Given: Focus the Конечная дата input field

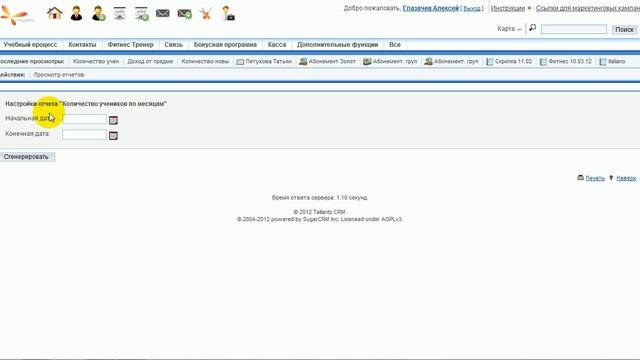Looking at the screenshot, I should coord(84,135).
